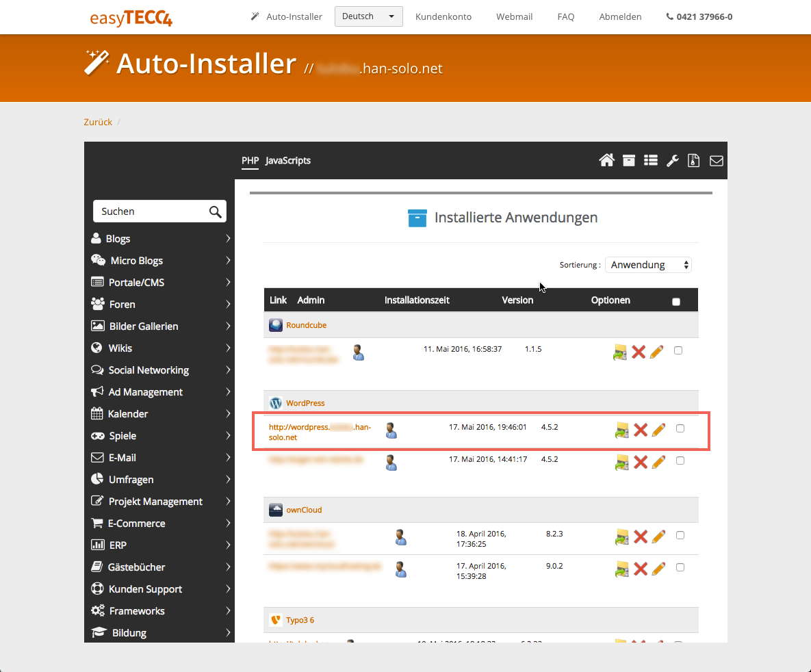Open the Kunden Support category
This screenshot has width=811, height=672.
click(x=160, y=589)
